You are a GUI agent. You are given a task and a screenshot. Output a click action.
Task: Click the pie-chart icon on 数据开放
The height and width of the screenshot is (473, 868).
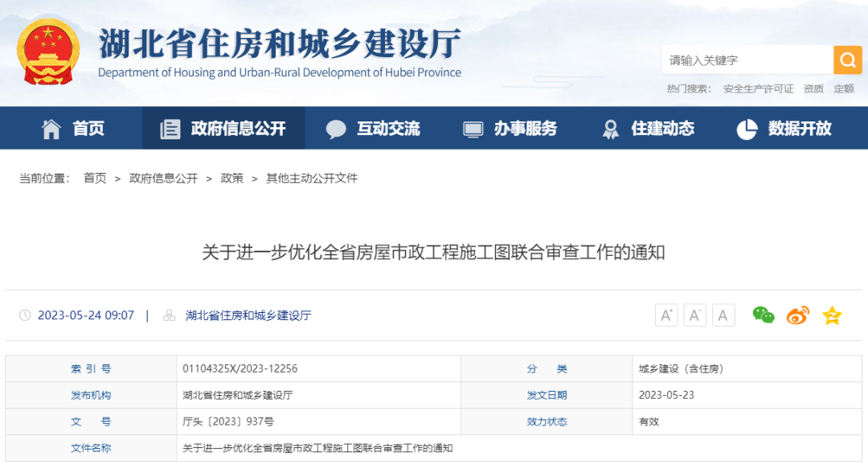746,128
